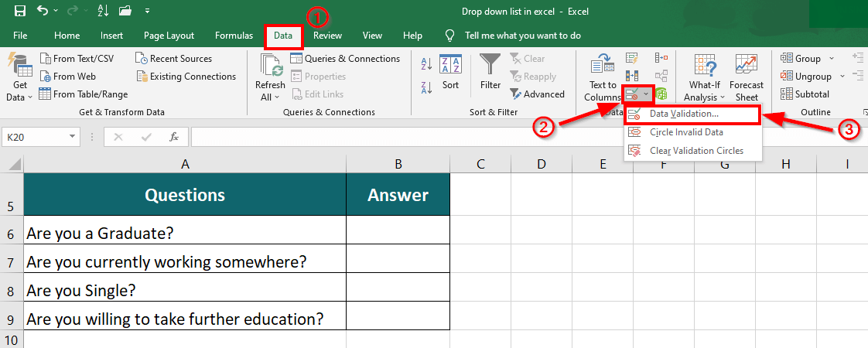Sort A to Z ascending
Image resolution: width=868 pixels, height=348 pixels.
point(426,64)
